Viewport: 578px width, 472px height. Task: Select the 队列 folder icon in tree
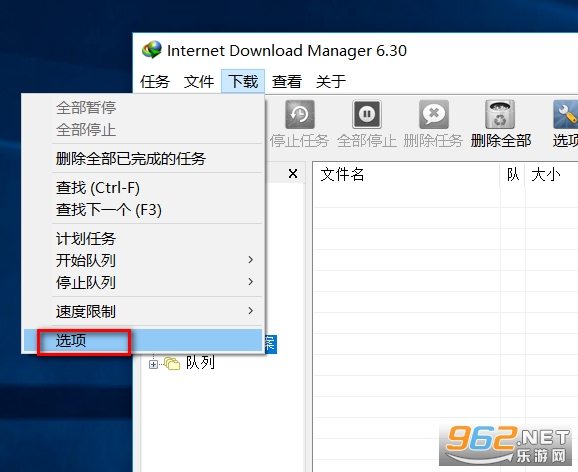click(172, 364)
